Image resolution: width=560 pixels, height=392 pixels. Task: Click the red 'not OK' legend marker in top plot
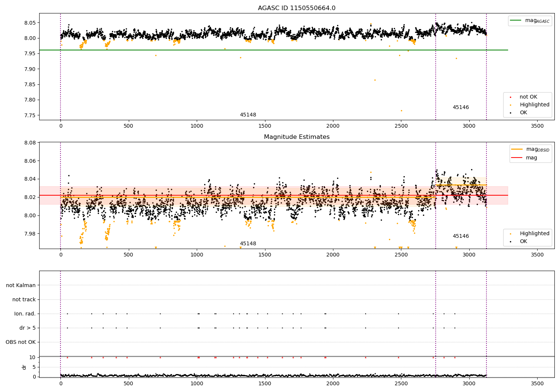click(x=510, y=97)
